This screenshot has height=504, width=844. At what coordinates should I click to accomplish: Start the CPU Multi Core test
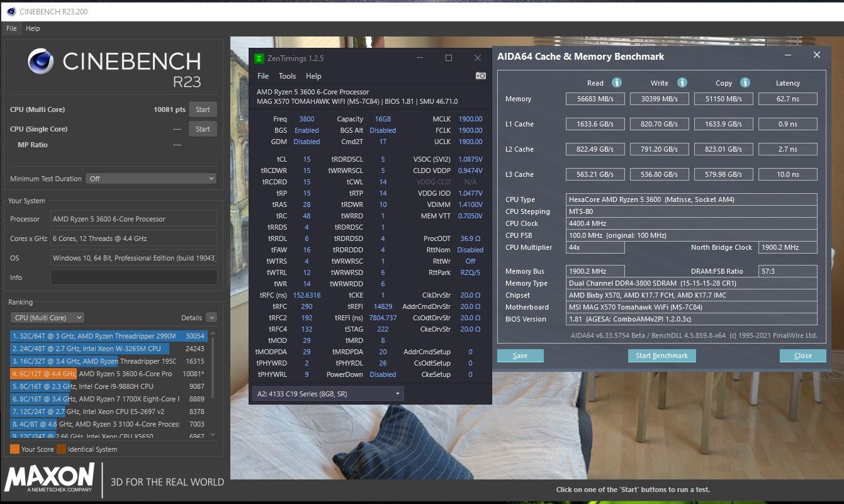(x=203, y=109)
